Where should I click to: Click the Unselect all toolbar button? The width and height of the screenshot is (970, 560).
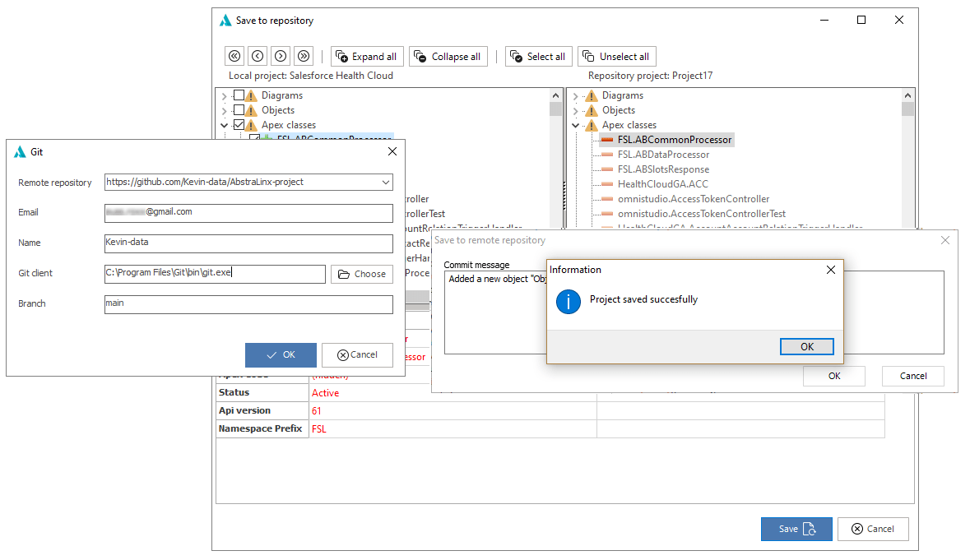[617, 56]
